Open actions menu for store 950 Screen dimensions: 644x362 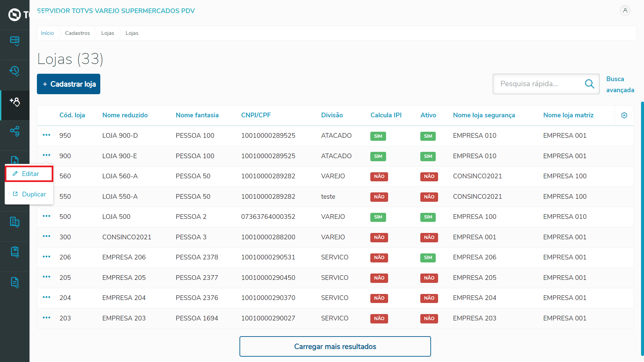(47, 135)
